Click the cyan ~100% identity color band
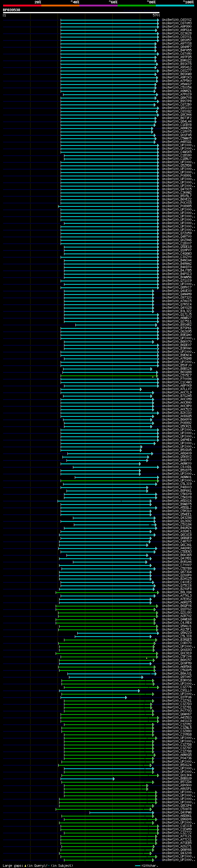This screenshot has height=868, width=197. pyautogui.click(x=175, y=6)
